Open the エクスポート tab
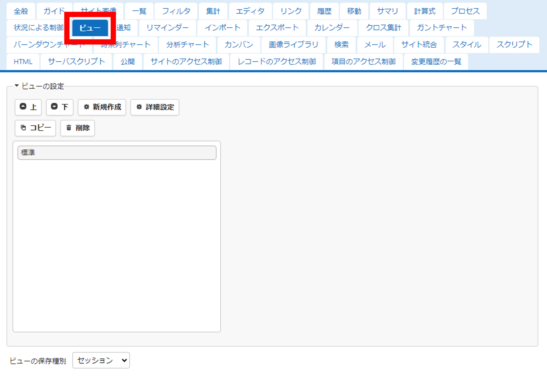The height and width of the screenshot is (392, 547). (x=277, y=28)
